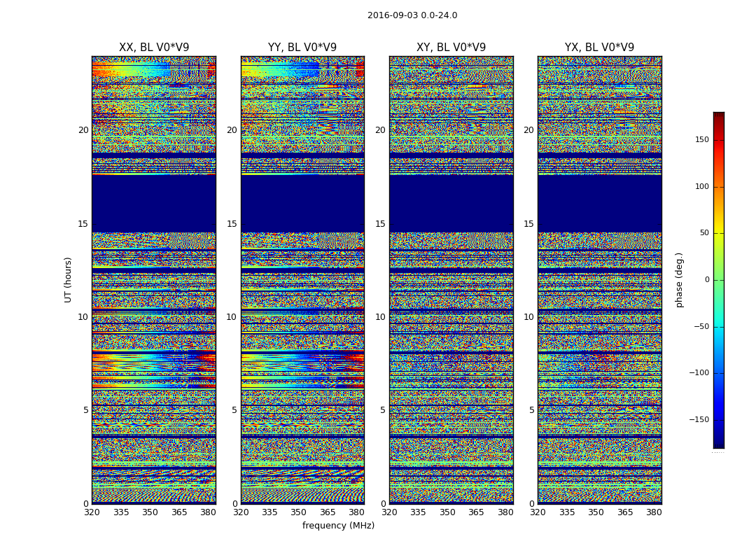
Task: Click x-axis tick "365" of XX panel
Action: coord(179,512)
